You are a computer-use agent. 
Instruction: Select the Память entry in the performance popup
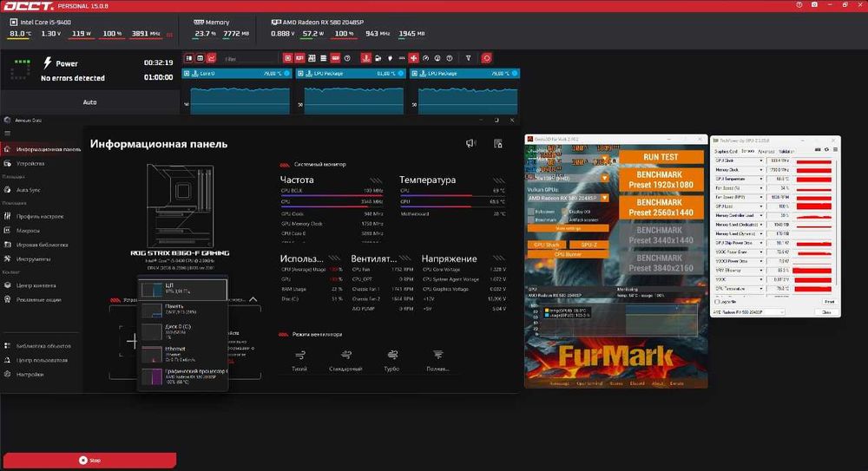[182, 310]
